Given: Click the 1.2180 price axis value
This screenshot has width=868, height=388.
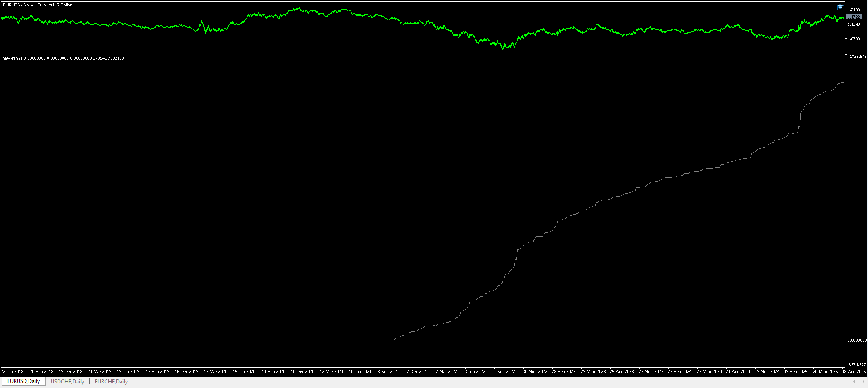Looking at the screenshot, I should coord(854,10).
